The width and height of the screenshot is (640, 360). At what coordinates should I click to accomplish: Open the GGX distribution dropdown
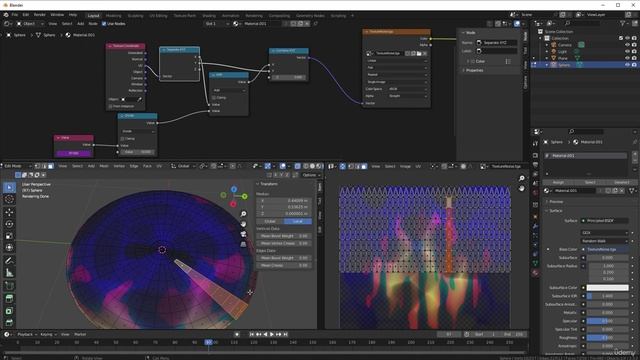click(604, 233)
